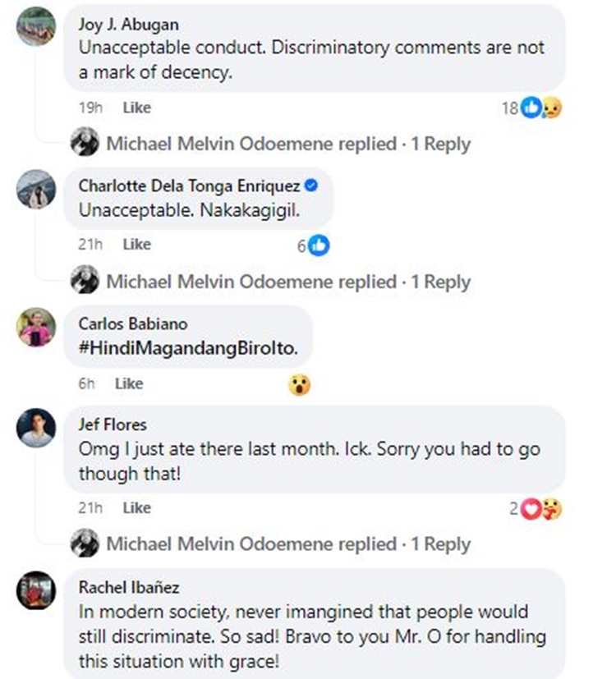Click Joy J. Abugan's profile picture
The image size is (616, 679).
tap(36, 26)
